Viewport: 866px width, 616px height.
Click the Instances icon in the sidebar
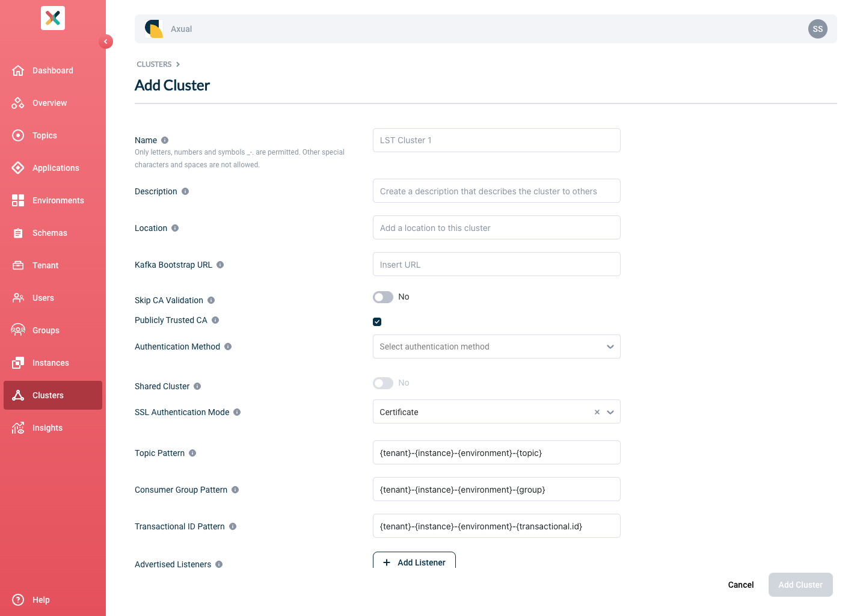pyautogui.click(x=18, y=363)
